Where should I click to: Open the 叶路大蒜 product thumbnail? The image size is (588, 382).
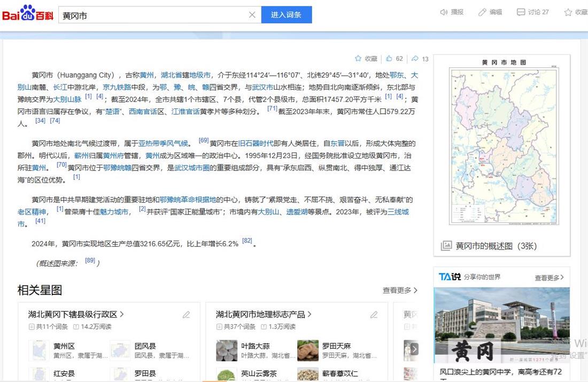[x=227, y=350]
